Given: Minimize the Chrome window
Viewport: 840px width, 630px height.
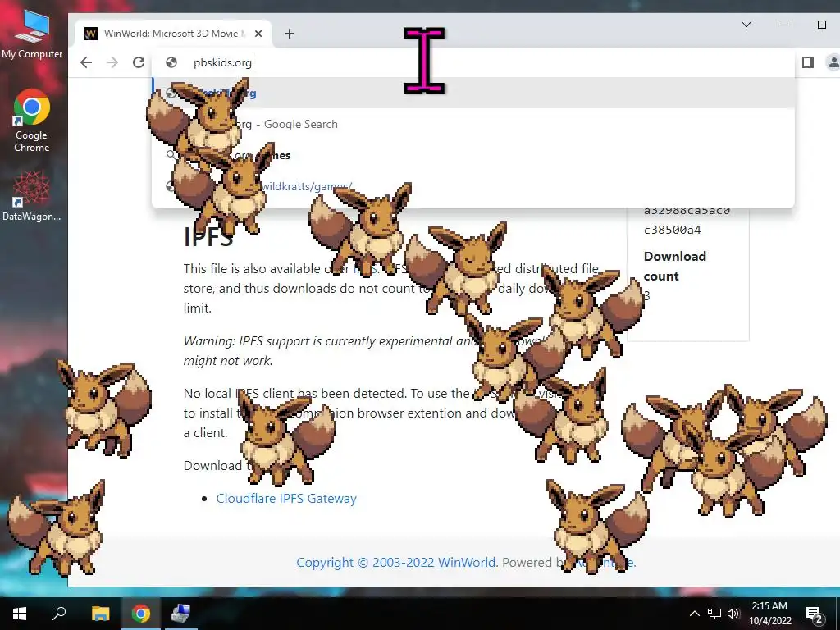Looking at the screenshot, I should coord(784,25).
